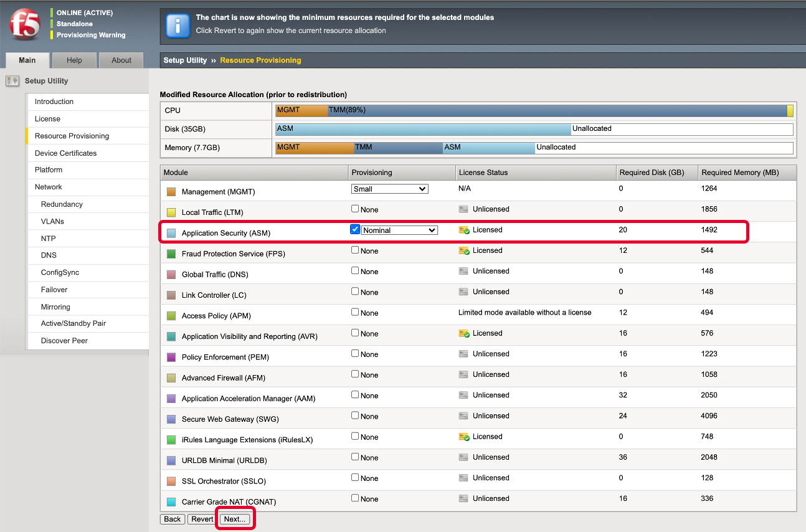Click the blue info icon in the banner

(x=178, y=26)
